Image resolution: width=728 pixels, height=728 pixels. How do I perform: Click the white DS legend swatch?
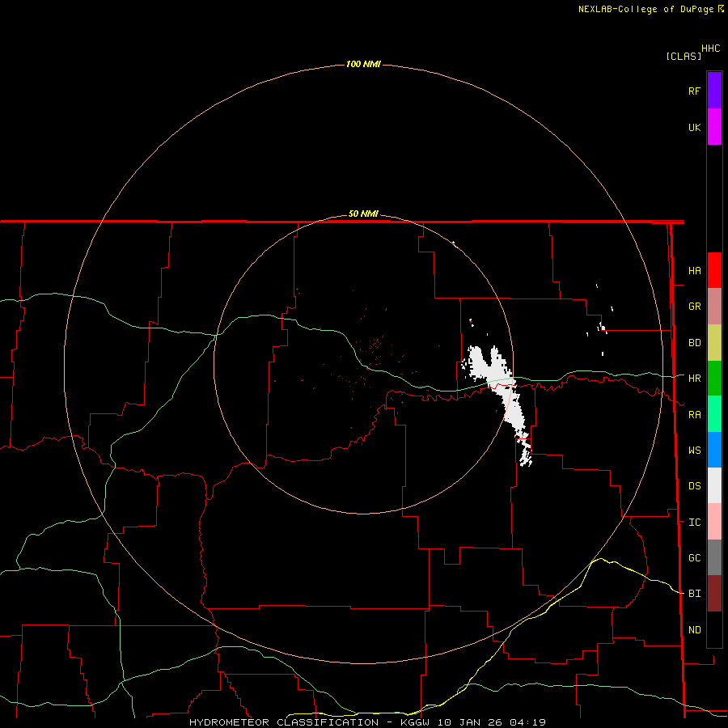click(x=714, y=485)
